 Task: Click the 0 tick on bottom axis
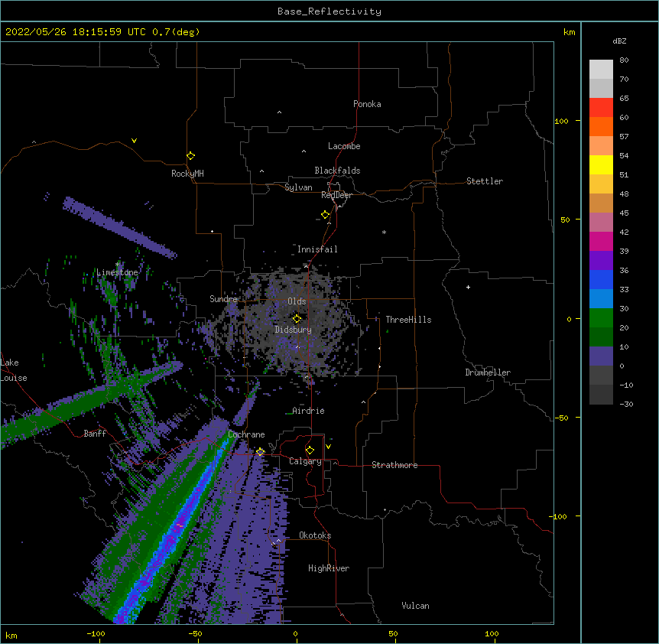coord(295,633)
